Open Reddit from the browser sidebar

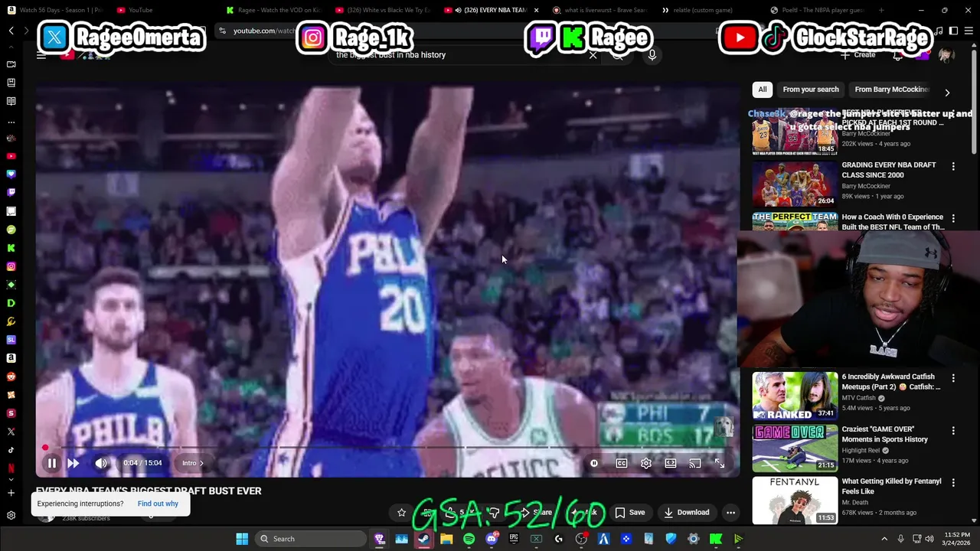click(11, 377)
